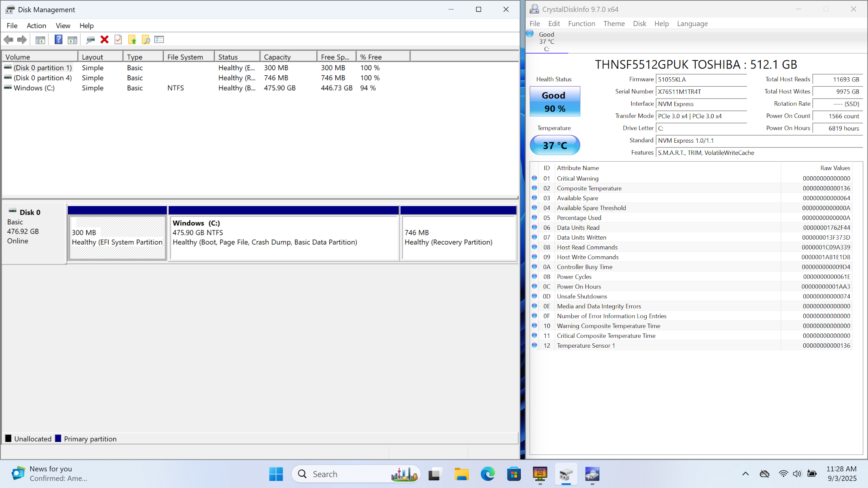This screenshot has height=488, width=868.
Task: Click the status orb for Critical Warning
Action: [x=534, y=178]
